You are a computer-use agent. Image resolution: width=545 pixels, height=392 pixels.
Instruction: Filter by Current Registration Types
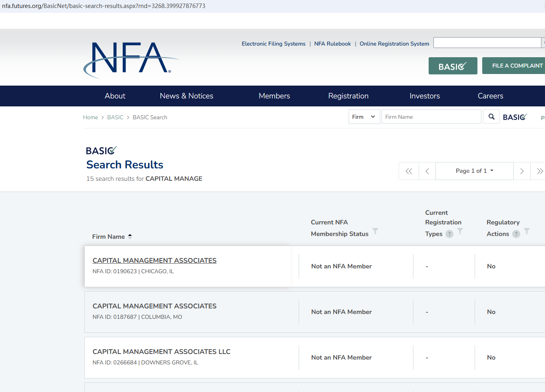click(460, 231)
